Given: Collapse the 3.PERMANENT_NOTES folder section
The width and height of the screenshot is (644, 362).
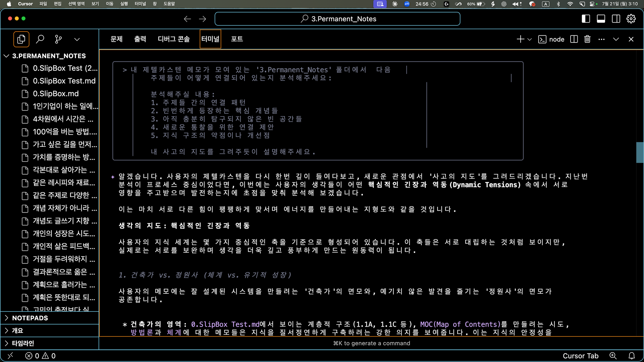Looking at the screenshot, I should tap(50, 56).
